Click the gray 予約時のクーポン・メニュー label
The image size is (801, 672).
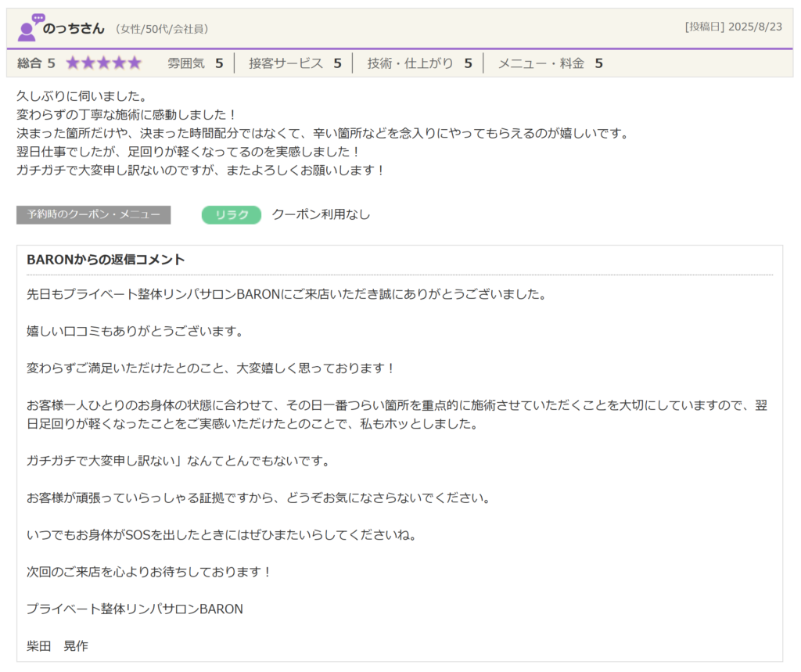[93, 215]
